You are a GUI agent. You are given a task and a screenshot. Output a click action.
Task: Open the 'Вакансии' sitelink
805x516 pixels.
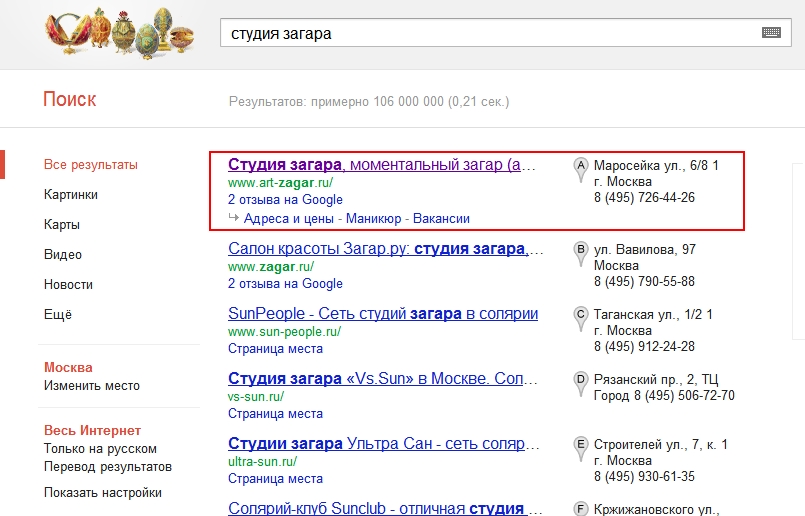442,219
